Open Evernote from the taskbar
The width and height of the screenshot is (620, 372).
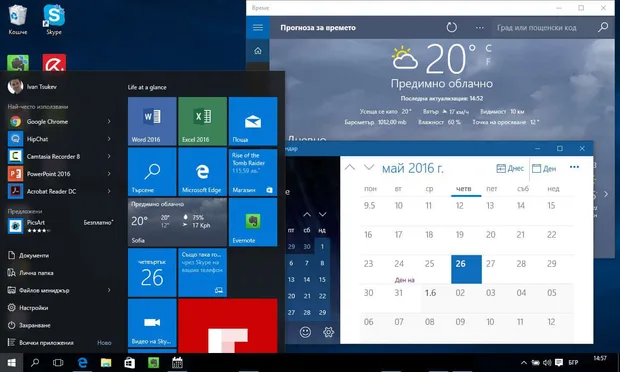click(x=153, y=363)
